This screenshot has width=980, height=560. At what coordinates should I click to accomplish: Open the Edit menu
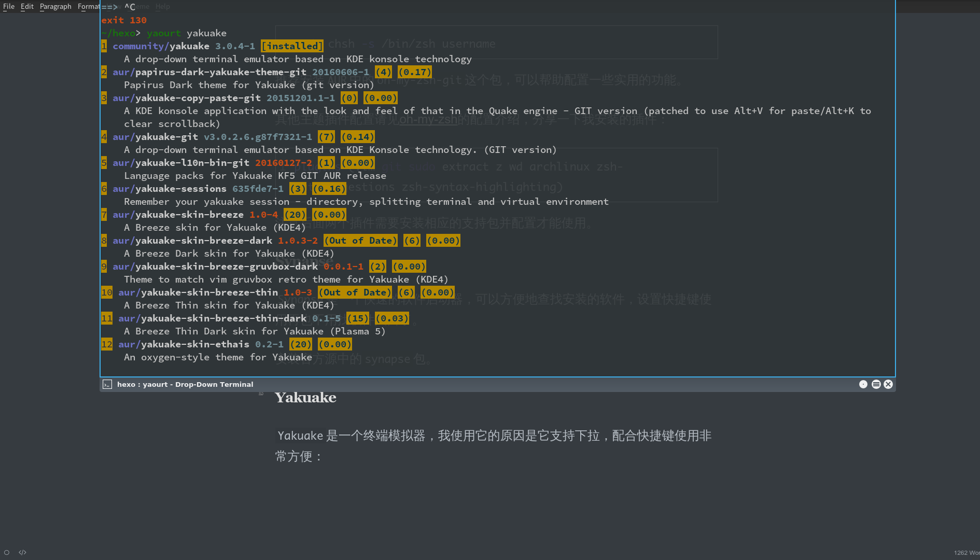click(27, 6)
